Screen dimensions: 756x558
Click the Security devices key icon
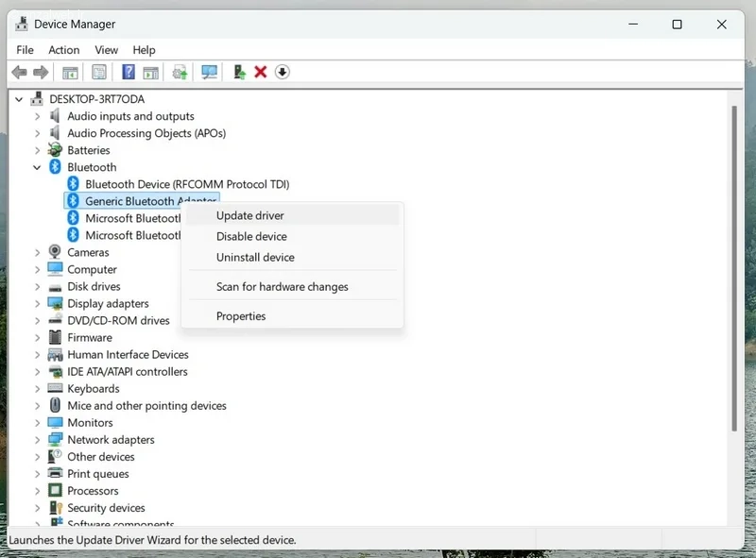[x=55, y=507]
